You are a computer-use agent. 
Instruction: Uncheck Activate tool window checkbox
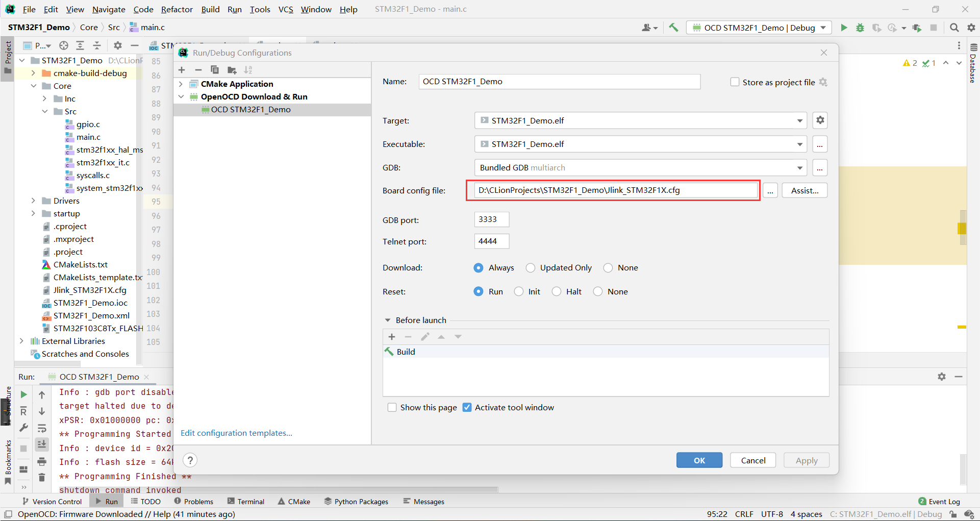point(467,407)
